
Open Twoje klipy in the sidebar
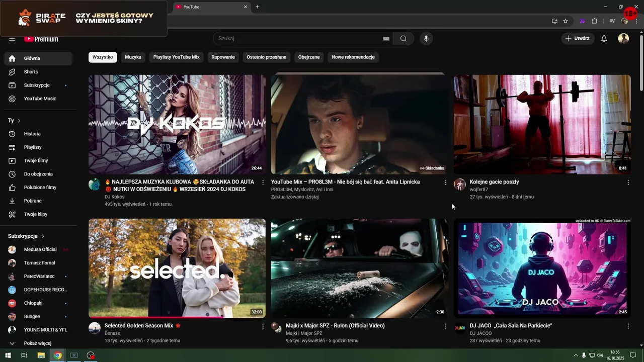(38, 214)
